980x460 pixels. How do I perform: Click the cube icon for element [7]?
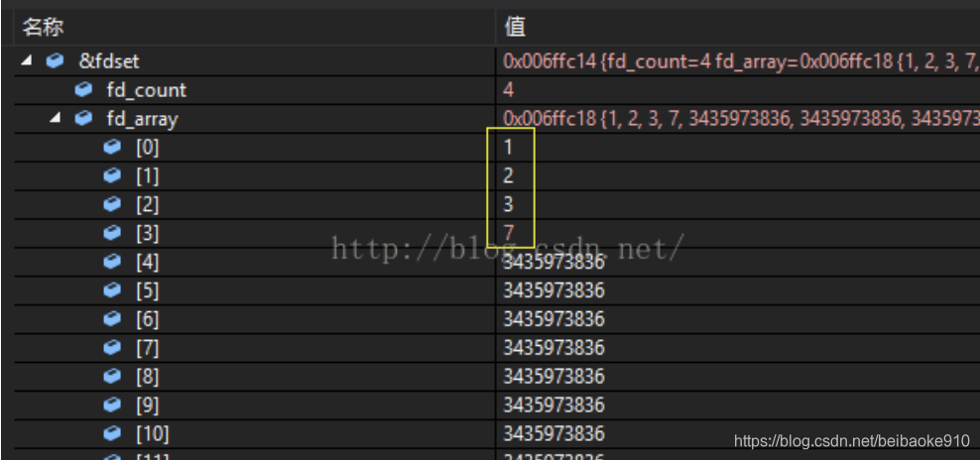(x=112, y=348)
